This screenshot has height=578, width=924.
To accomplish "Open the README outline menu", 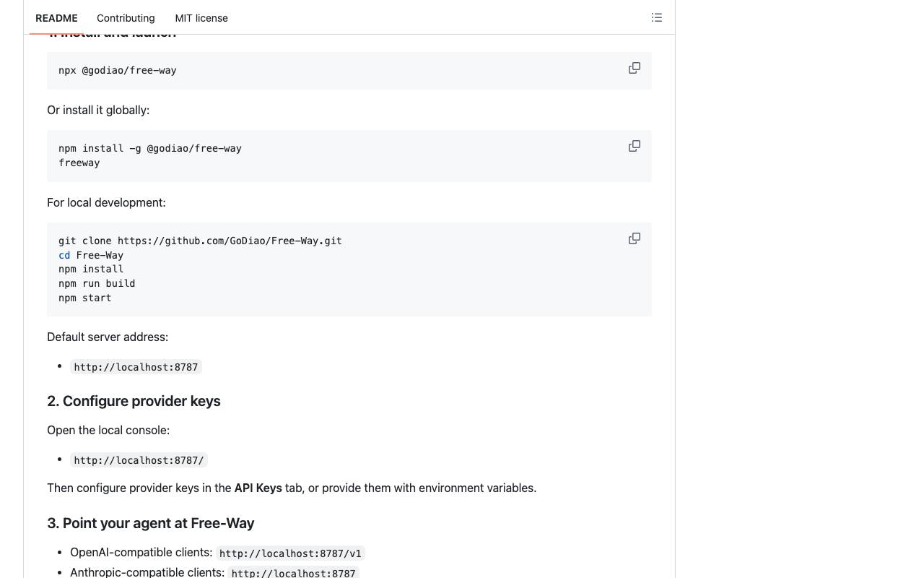I will tap(657, 17).
